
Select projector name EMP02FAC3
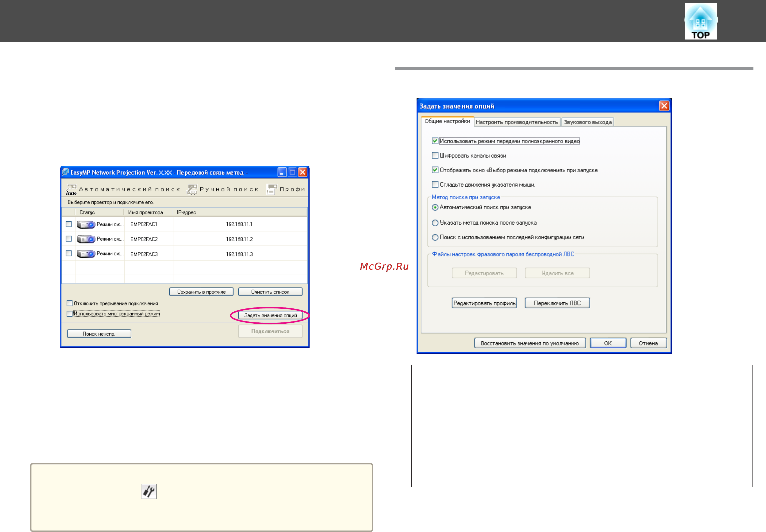(144, 254)
